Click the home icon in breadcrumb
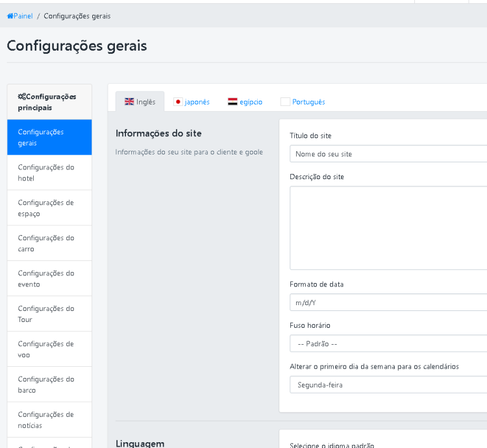Image resolution: width=487 pixels, height=448 pixels. [x=10, y=16]
